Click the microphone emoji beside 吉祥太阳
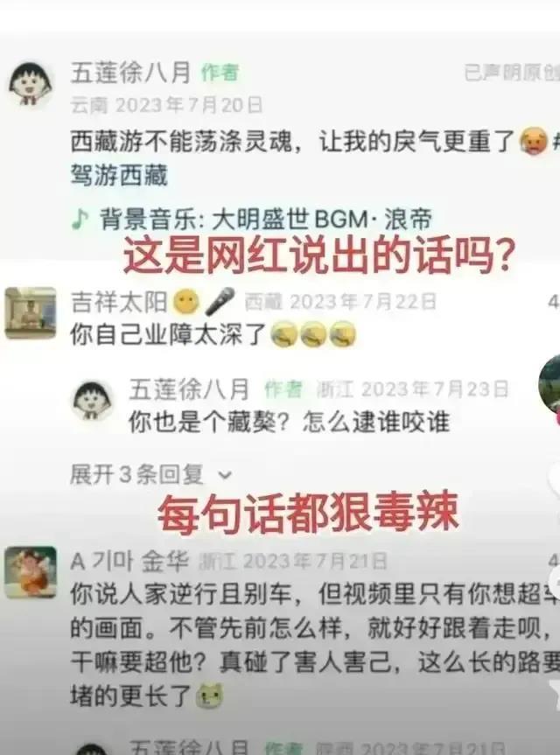The image size is (560, 755). click(x=220, y=302)
